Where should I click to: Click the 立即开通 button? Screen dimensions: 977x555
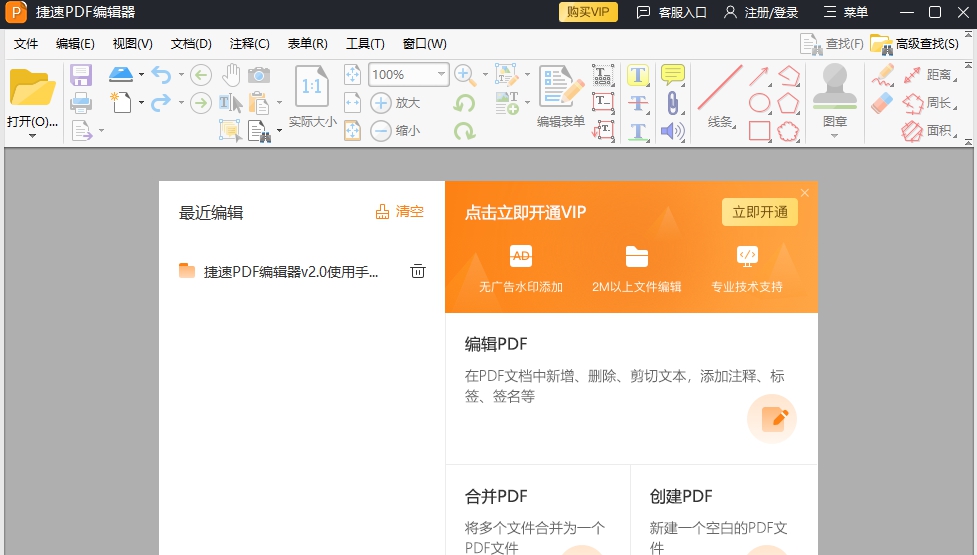click(x=760, y=212)
